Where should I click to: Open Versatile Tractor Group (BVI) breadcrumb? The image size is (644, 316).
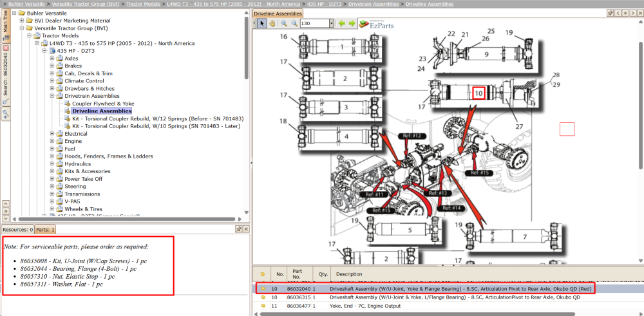87,4
